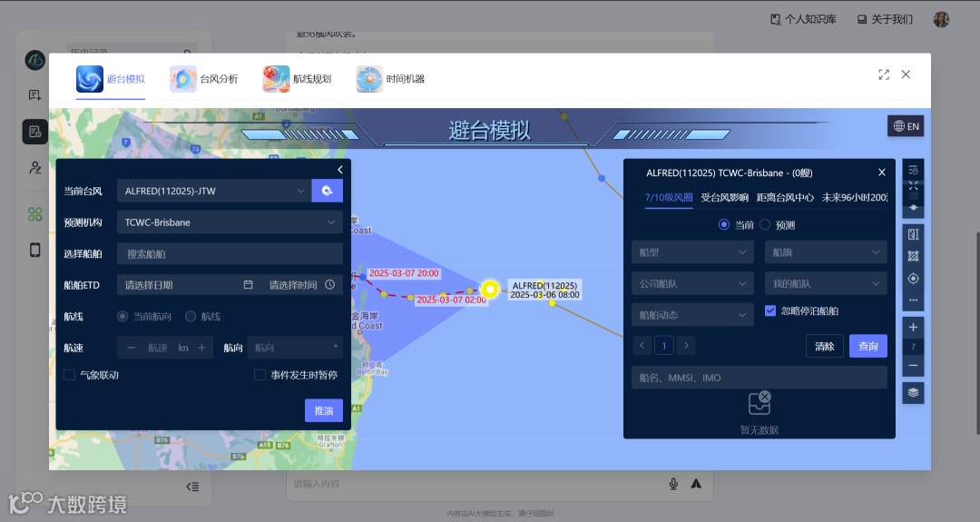
Task: Click the send arrow icon in the chat input
Action: click(x=696, y=483)
